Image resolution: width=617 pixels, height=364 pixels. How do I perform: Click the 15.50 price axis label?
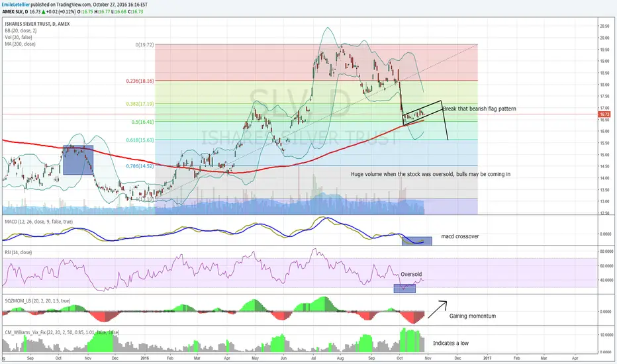(x=604, y=143)
